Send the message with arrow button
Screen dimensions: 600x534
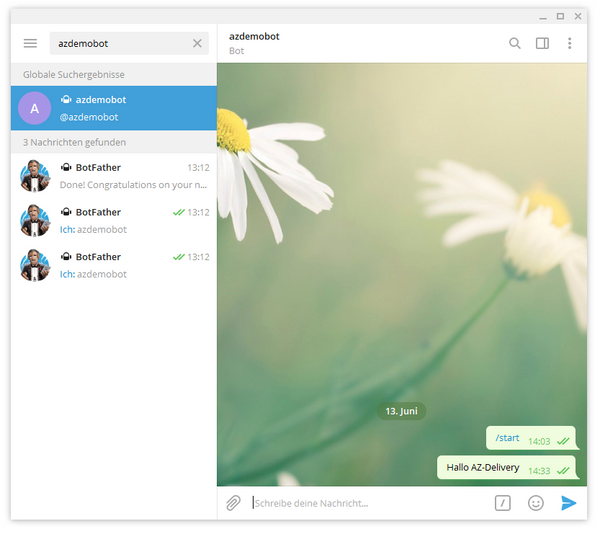click(x=569, y=503)
